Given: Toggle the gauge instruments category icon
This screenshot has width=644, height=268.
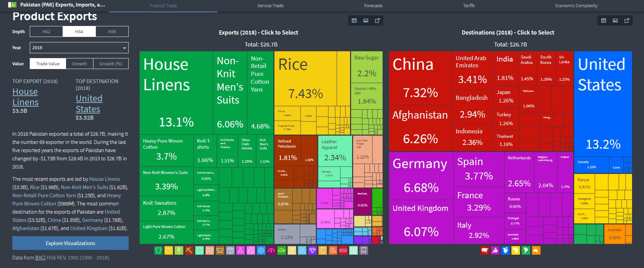Looking at the screenshot, I should (x=271, y=251).
